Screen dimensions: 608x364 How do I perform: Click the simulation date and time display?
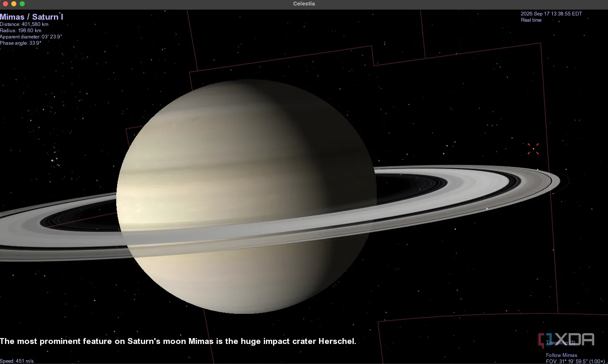551,14
